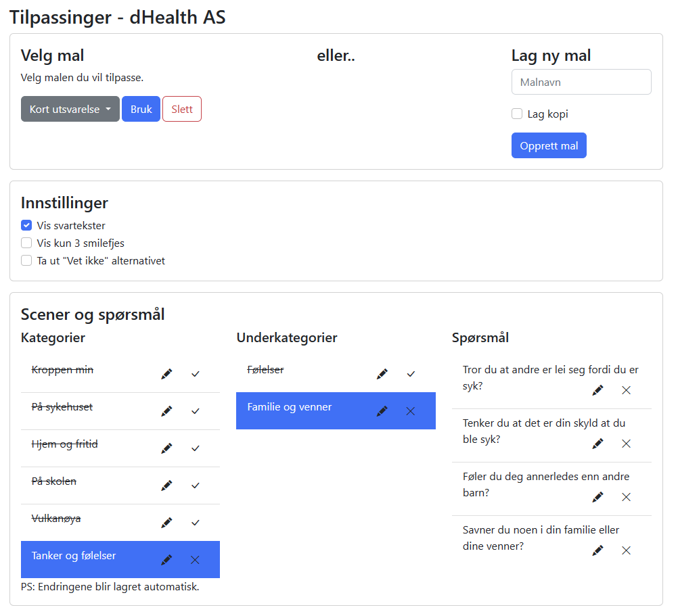Remove question about missing family or friends
The image size is (678, 616).
pos(627,550)
